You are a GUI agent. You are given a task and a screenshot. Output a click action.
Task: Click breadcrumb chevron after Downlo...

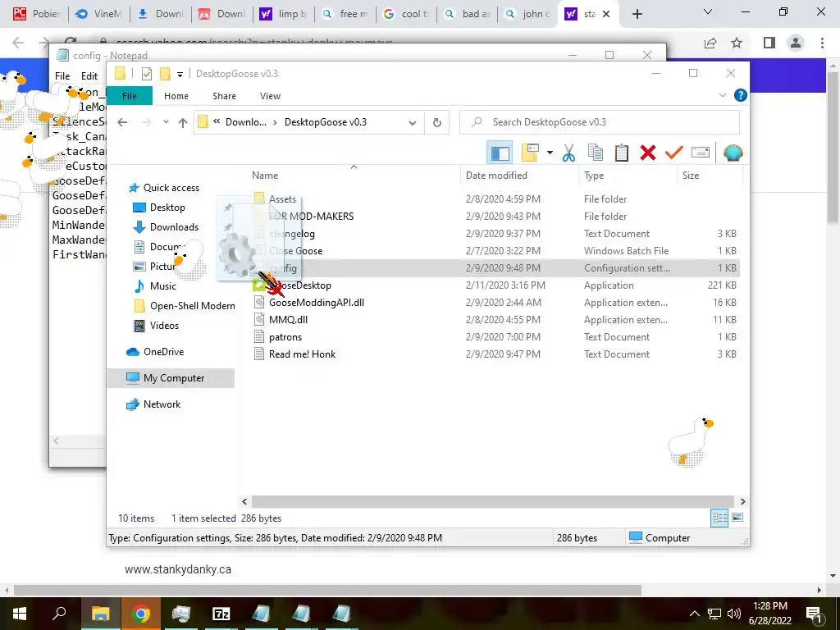point(275,123)
